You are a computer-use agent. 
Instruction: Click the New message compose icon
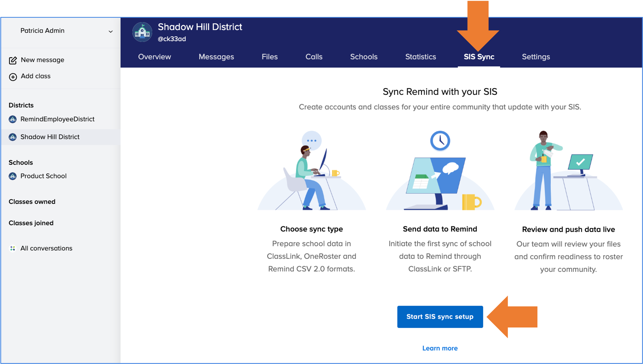pos(13,60)
